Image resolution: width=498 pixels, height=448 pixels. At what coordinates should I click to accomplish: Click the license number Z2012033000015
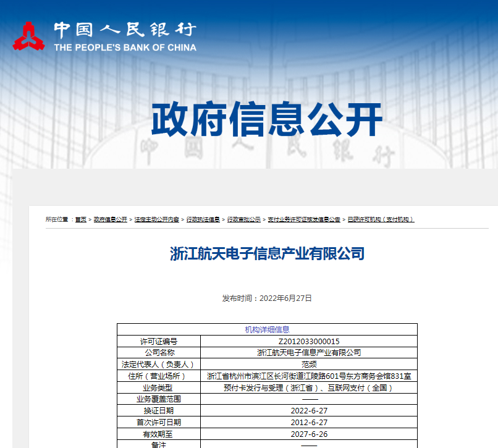coord(309,341)
